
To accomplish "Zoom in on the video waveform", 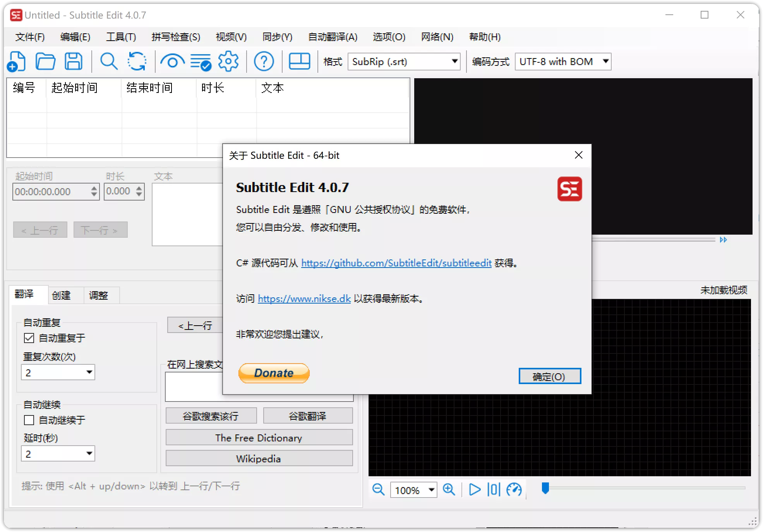I will [x=449, y=490].
